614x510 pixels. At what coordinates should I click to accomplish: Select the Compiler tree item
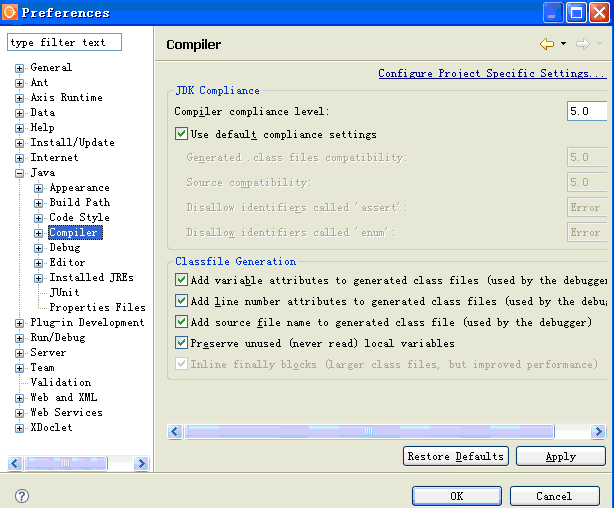pos(76,232)
